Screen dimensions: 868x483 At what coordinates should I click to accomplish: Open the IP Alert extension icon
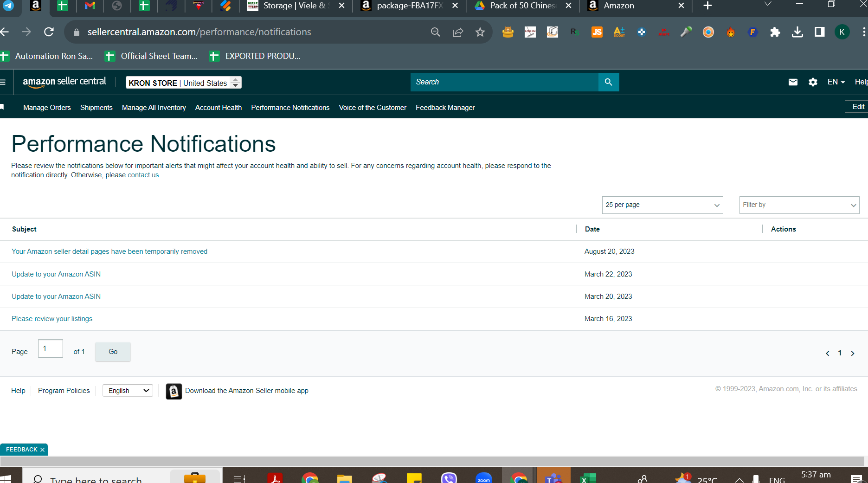point(664,32)
